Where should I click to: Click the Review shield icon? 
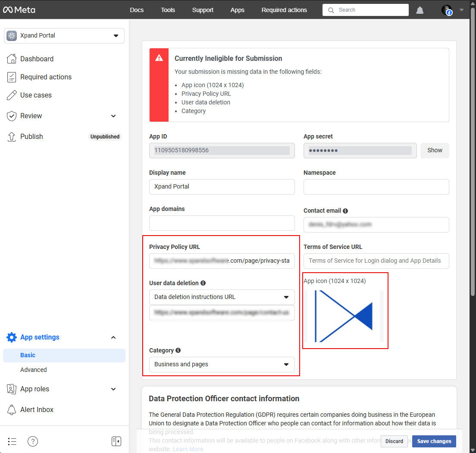[12, 116]
